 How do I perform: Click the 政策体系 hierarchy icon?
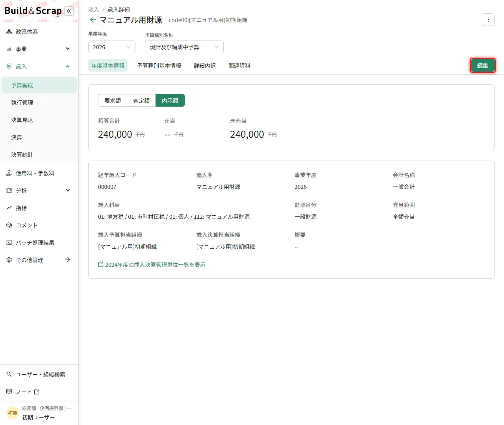[x=9, y=32]
